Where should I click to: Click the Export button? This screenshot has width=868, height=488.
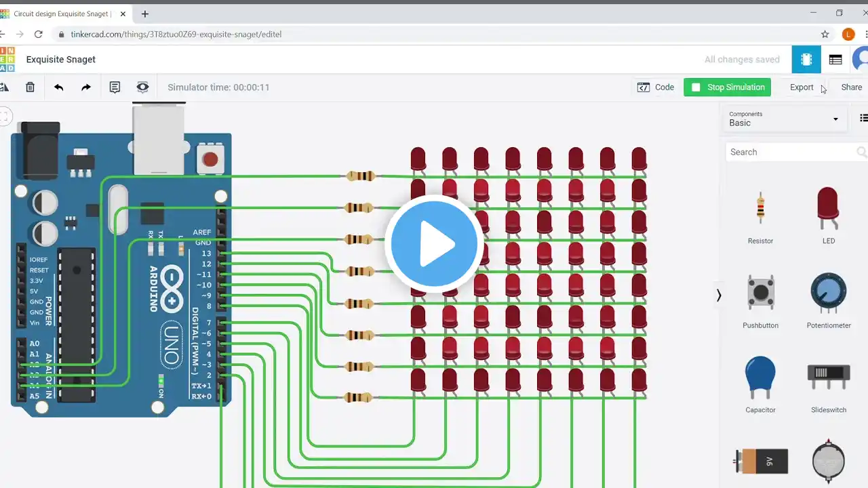[802, 87]
